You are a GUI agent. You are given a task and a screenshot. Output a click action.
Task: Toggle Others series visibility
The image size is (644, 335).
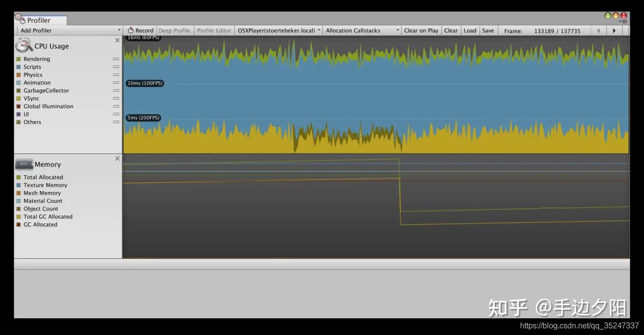coord(19,122)
